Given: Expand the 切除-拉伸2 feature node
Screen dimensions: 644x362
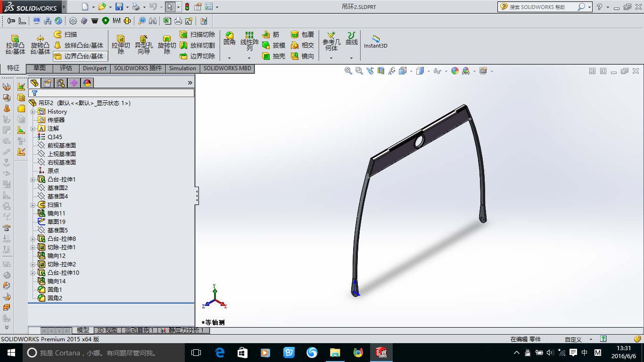Looking at the screenshot, I should (33, 264).
